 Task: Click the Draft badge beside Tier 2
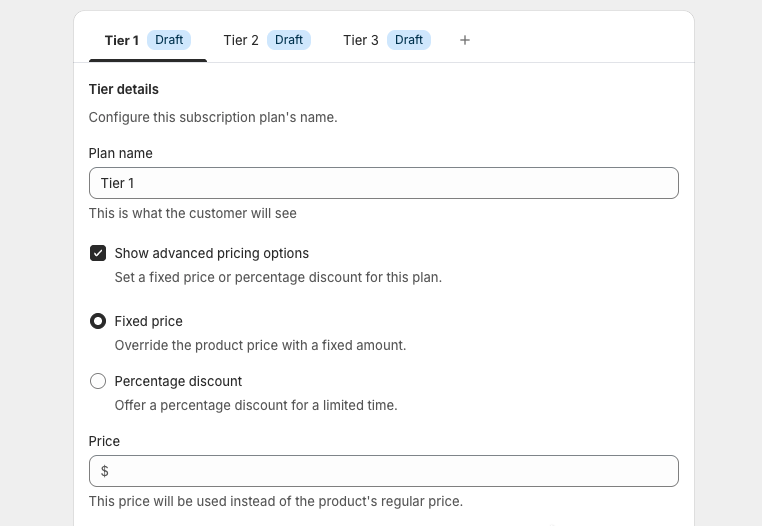[x=289, y=40]
